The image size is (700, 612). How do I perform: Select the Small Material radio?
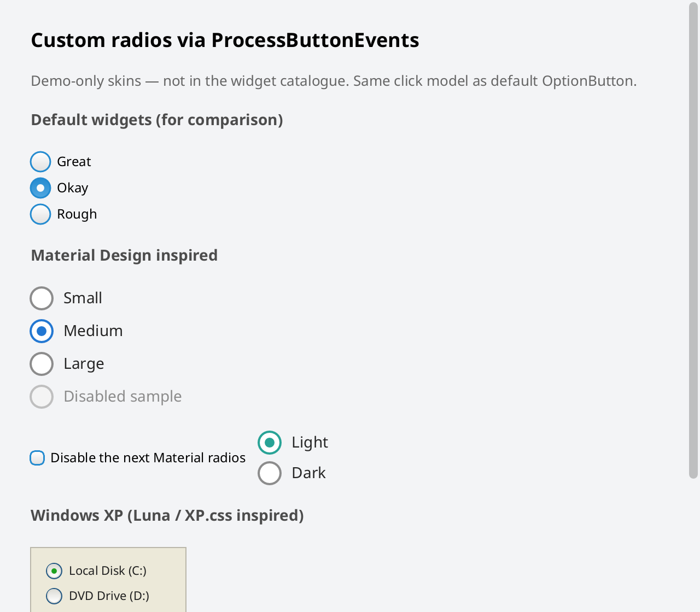tap(42, 298)
